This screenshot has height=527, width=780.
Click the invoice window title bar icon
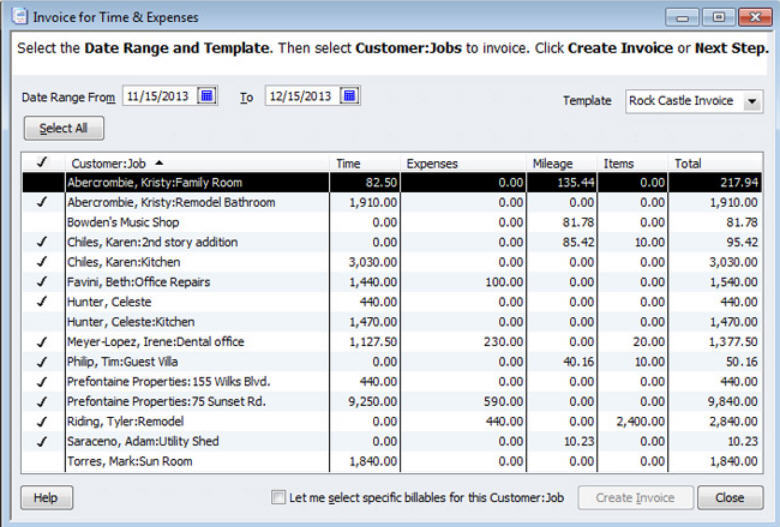19,17
